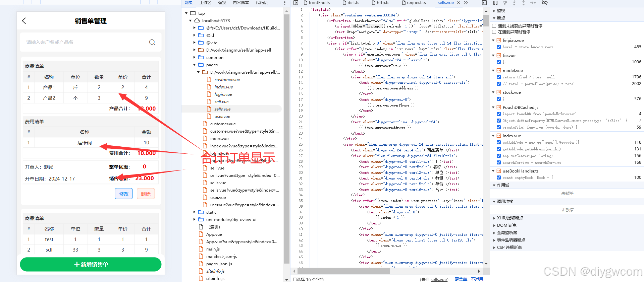Image resolution: width=644 pixels, height=282 pixels.
Task: Toggle the navigator sidebar icon
Action: [x=296, y=3]
